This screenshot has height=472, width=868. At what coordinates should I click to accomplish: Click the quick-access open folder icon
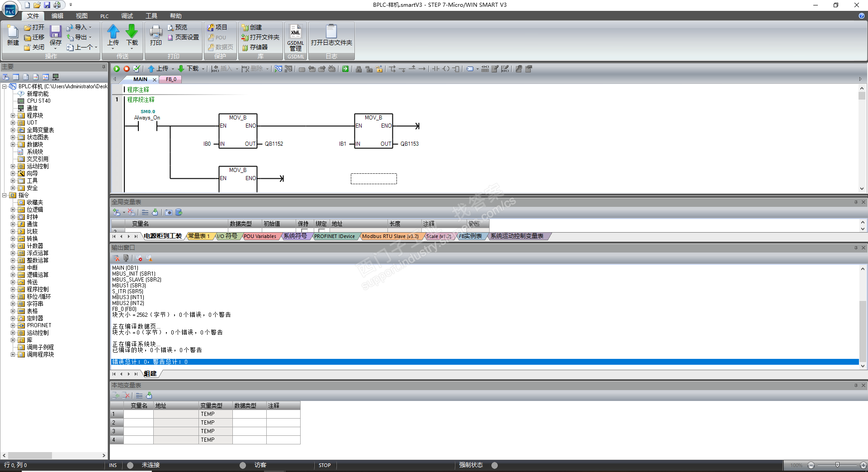37,5
